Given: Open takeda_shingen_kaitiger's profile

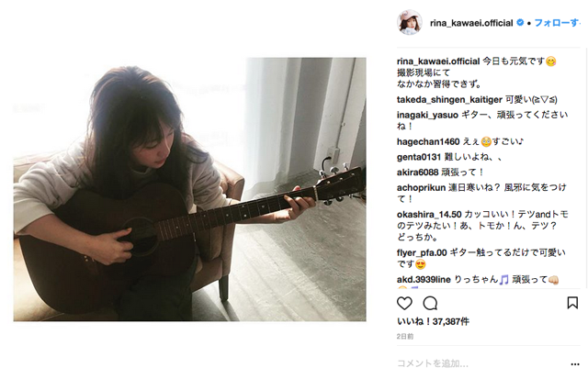Looking at the screenshot, I should tap(449, 100).
